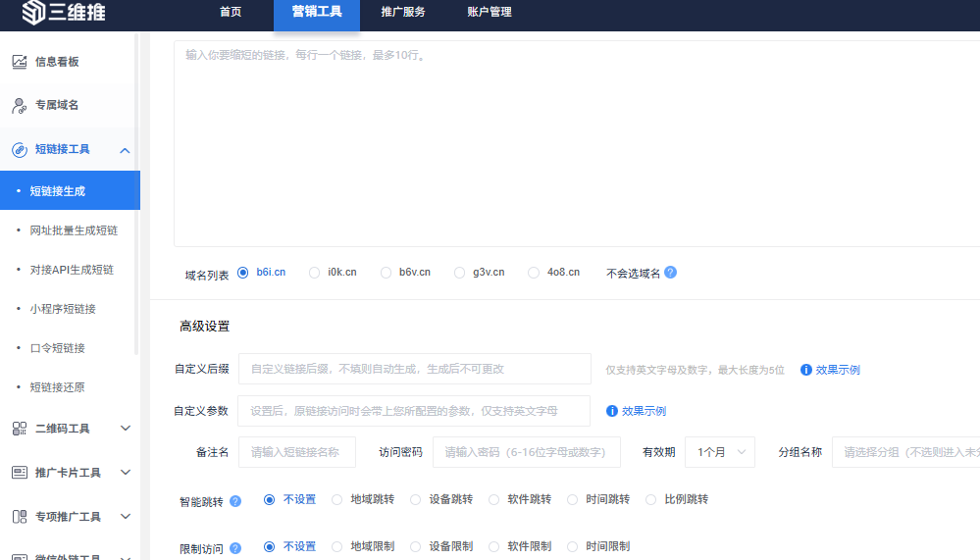This screenshot has width=980, height=560.
Task: Open 网址批量生成短链 in sidebar
Action: point(74,230)
